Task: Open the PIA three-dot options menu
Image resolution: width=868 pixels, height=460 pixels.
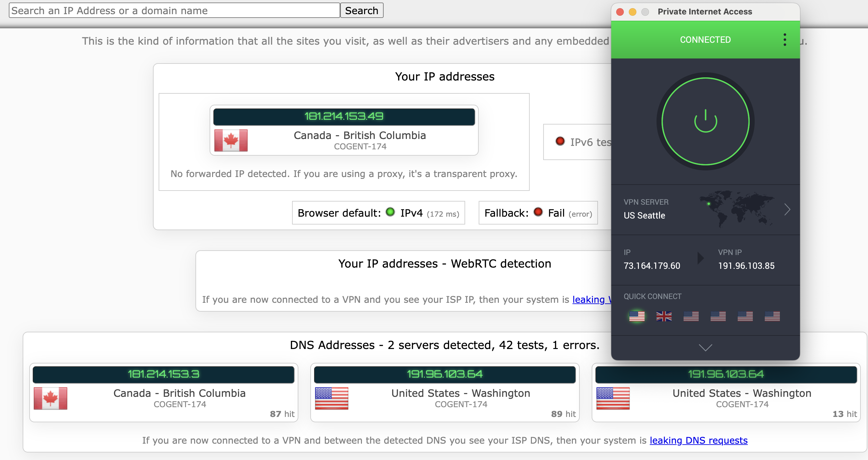Action: click(785, 39)
